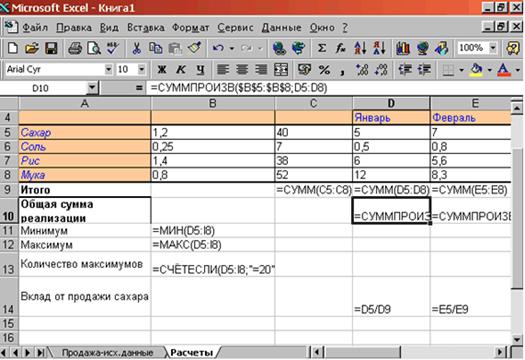Switch to Продажа-исх.данные sheet tab
The width and height of the screenshot is (525, 360).
click(107, 352)
